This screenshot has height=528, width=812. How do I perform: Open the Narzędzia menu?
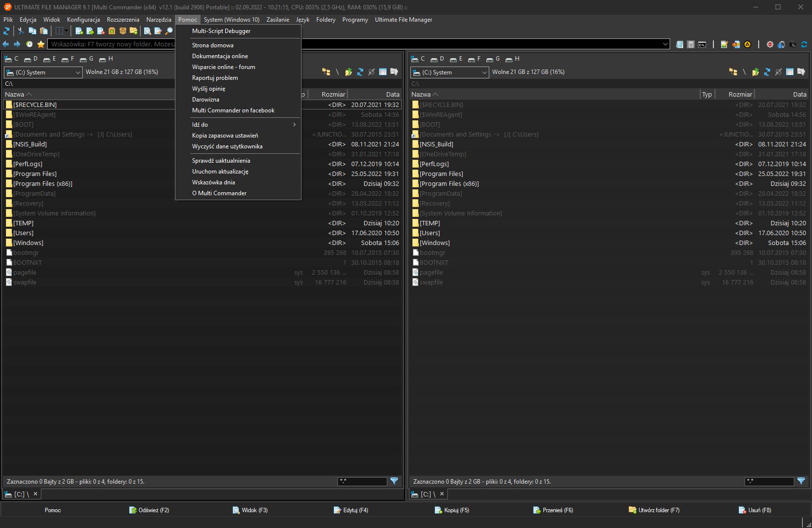[159, 20]
